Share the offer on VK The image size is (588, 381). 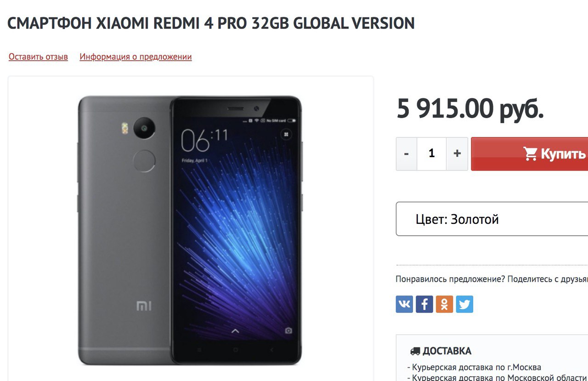click(404, 304)
